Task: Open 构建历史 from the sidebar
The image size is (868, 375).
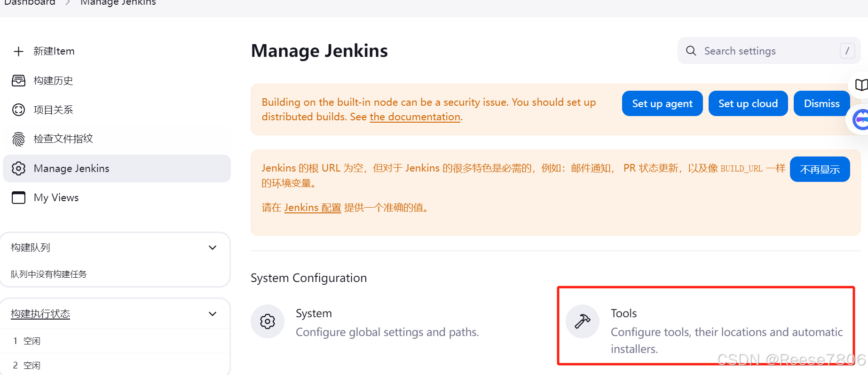Action: pos(117,80)
